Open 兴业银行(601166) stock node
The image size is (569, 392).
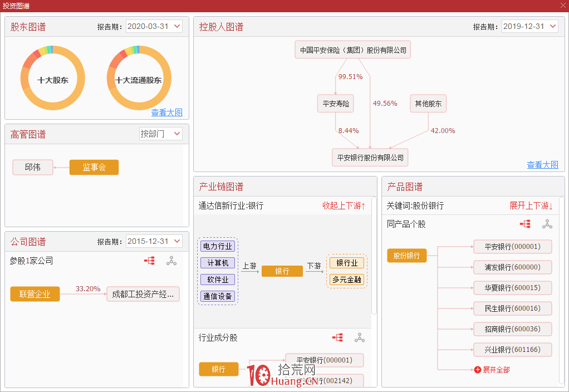[512, 350]
